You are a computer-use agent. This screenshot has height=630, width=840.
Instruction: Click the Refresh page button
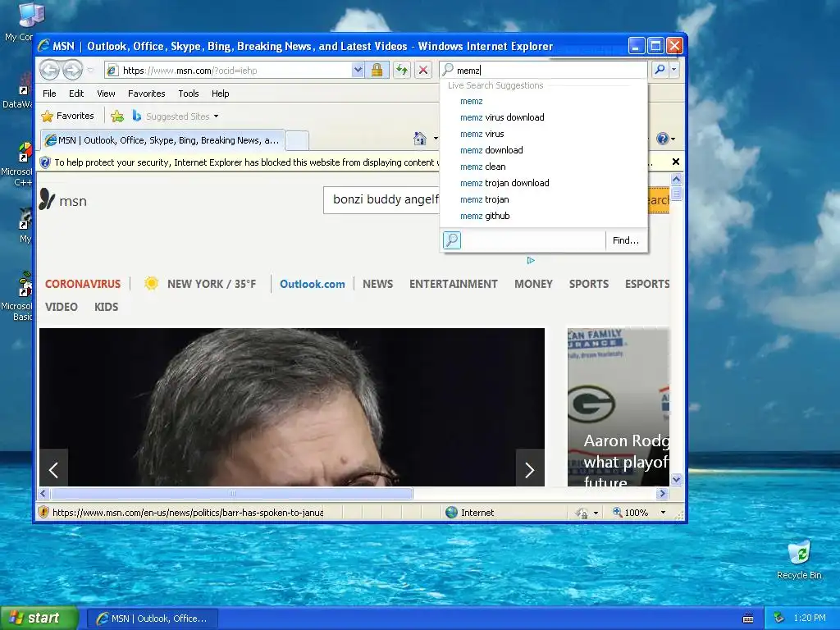click(402, 70)
